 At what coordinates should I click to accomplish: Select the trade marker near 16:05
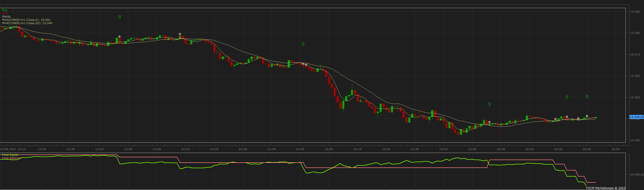[x=489, y=122]
